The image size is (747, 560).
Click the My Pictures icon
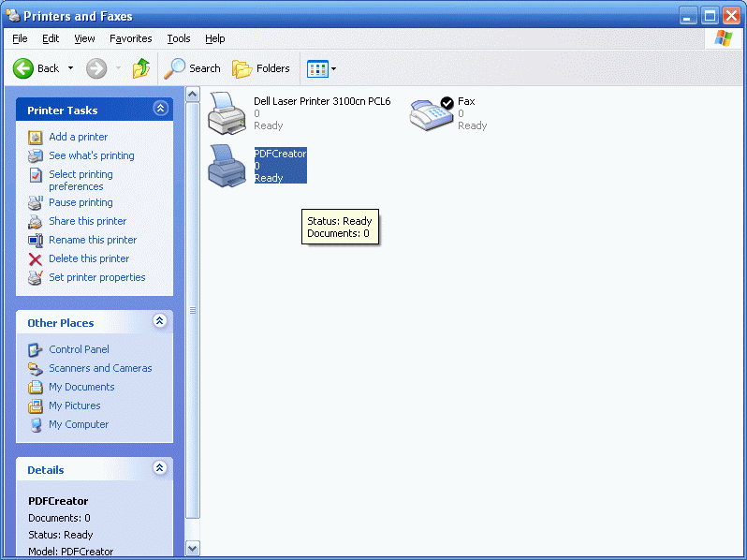tap(36, 406)
